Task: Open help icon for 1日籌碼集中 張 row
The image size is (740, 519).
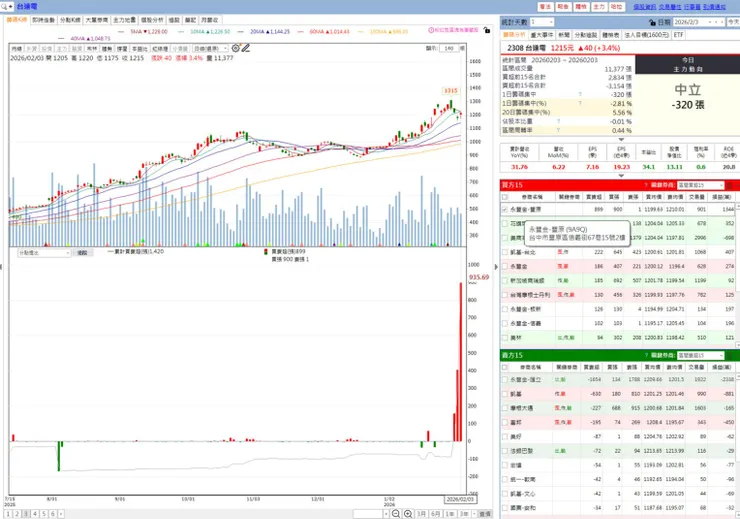Action: [580, 94]
